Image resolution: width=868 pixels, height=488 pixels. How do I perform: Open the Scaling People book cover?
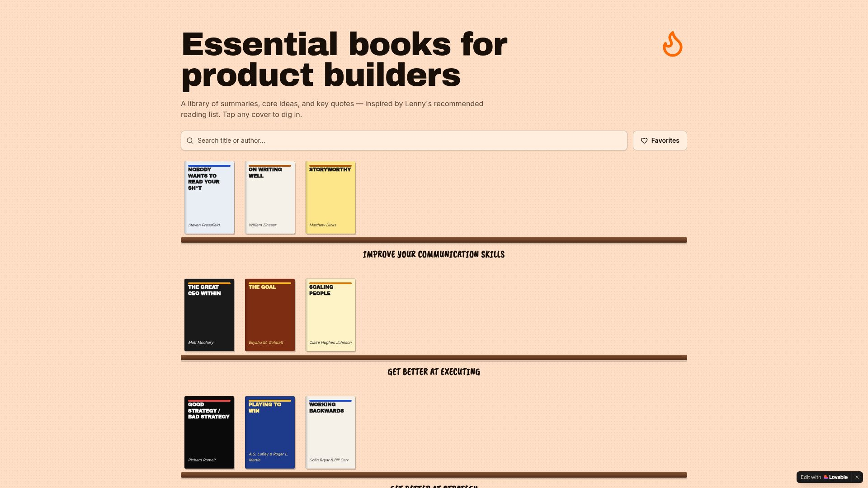pyautogui.click(x=330, y=315)
